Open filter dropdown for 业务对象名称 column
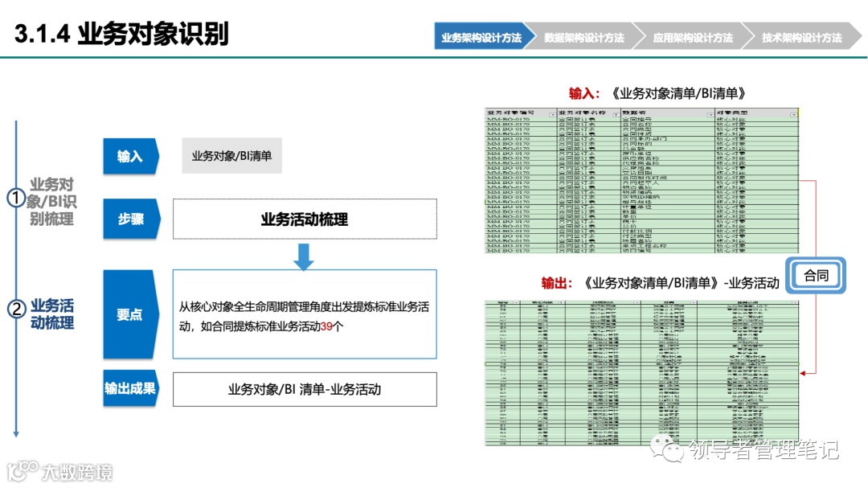Image resolution: width=868 pixels, height=488 pixels. point(616,114)
